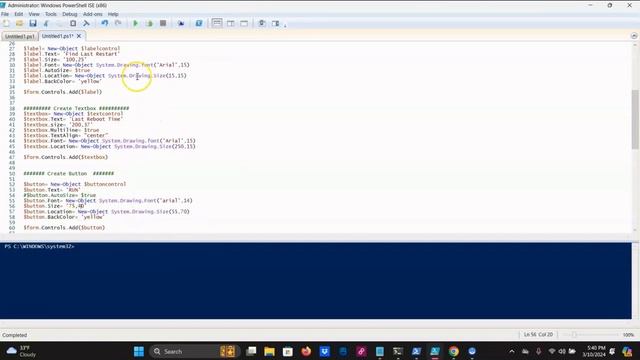Viewport: 640px width, 360px height.
Task: Undo the last edit
Action: (105, 23)
